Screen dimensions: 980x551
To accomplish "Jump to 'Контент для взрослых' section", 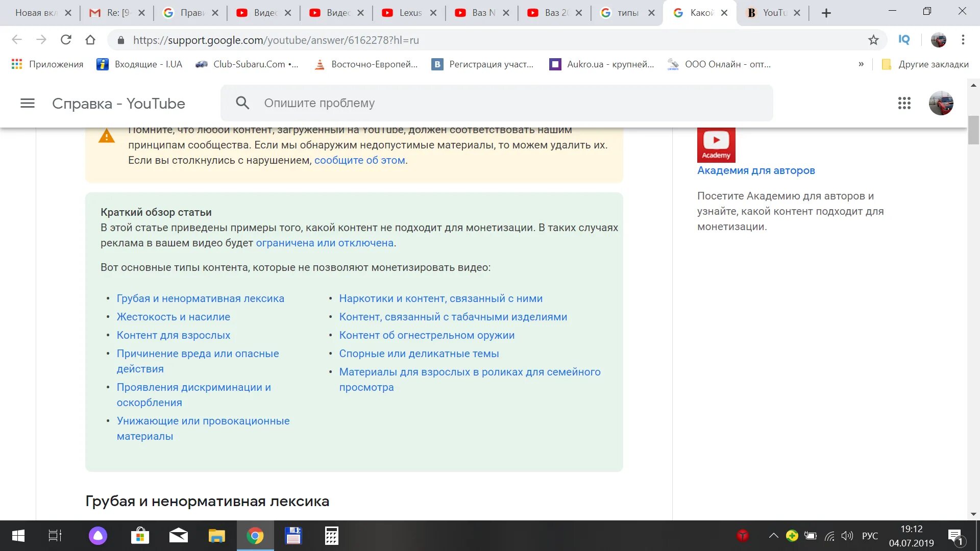I will point(174,335).
